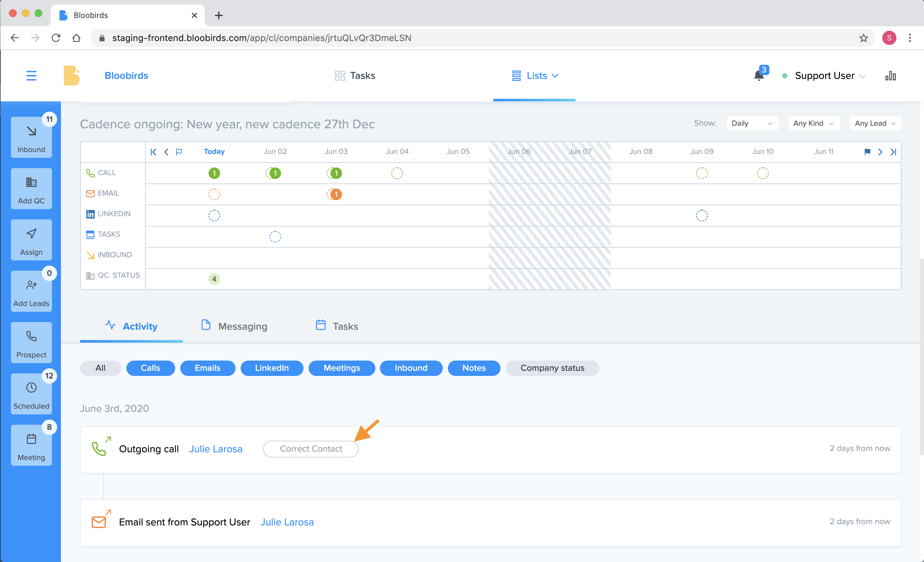Click the yellow Bloobirds logo
The height and width of the screenshot is (562, 924).
71,75
